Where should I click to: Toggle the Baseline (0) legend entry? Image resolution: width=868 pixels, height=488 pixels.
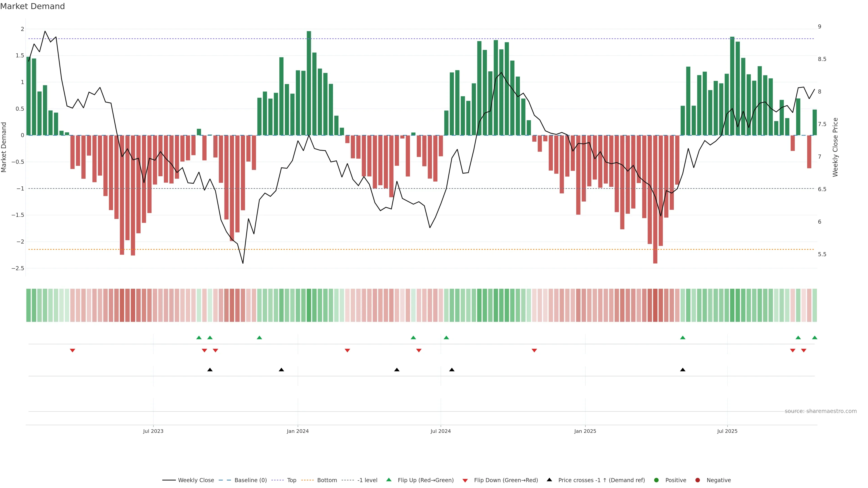tap(250, 480)
